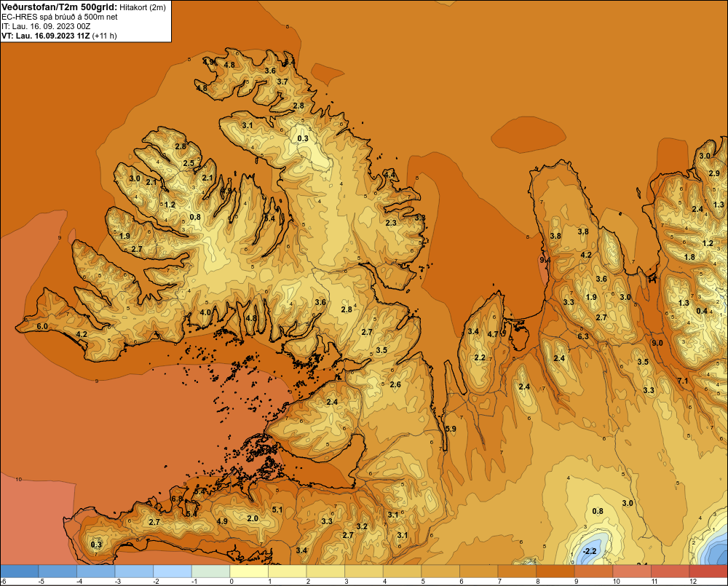The width and height of the screenshot is (728, 586).
Task: Click the '2.3' temperature value
Action: 392,223
